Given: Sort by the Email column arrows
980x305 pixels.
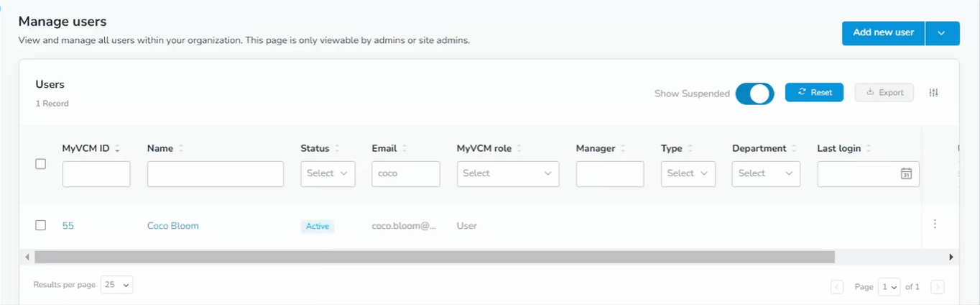Looking at the screenshot, I should pyautogui.click(x=405, y=149).
